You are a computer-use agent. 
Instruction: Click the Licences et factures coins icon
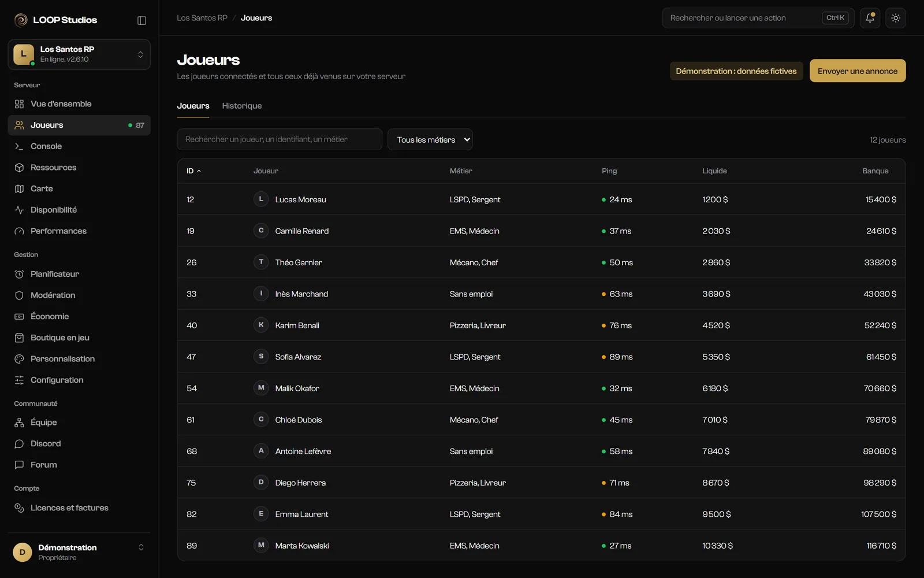19,508
